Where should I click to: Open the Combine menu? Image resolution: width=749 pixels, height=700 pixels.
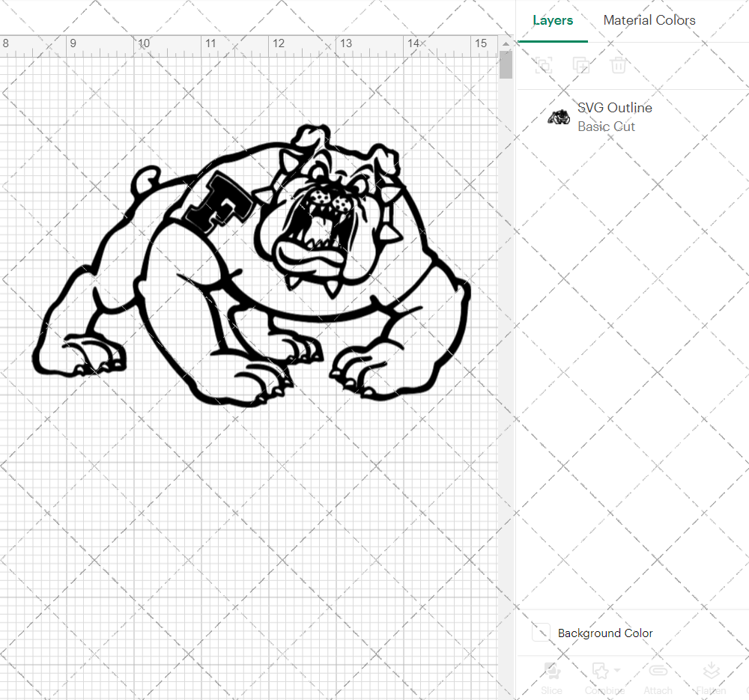604,678
